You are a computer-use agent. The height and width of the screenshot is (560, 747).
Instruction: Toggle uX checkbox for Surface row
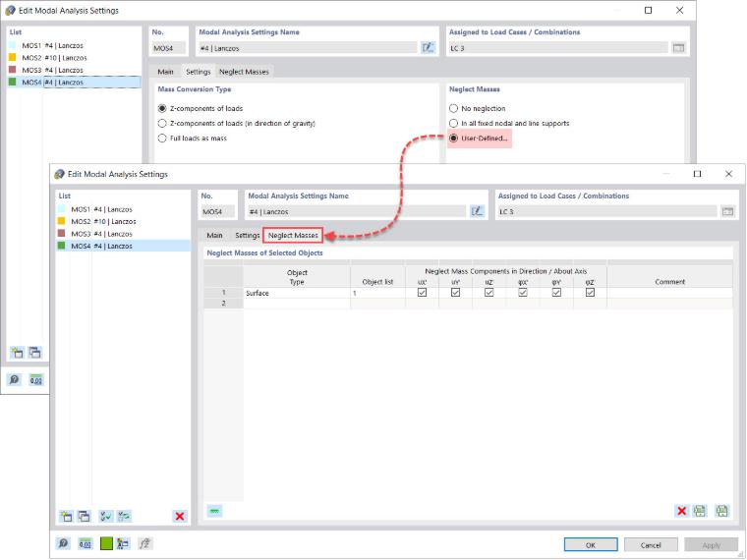coord(422,293)
